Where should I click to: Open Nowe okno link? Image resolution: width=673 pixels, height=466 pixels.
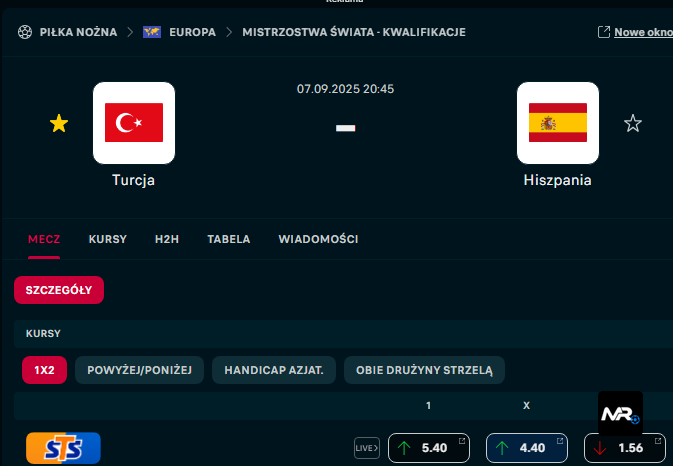click(641, 32)
